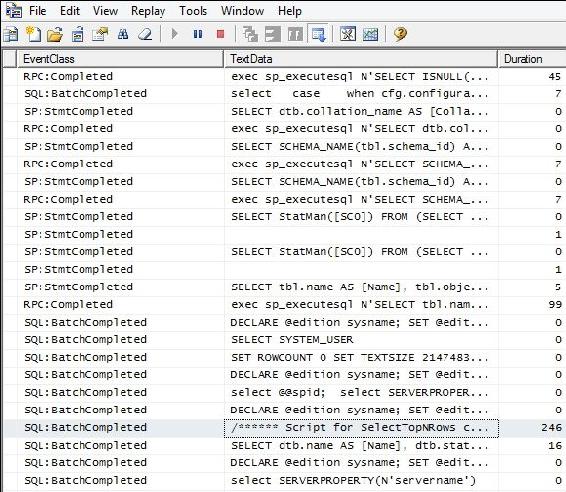Click the duration value 99
This screenshot has width=566, height=492.
click(x=555, y=305)
